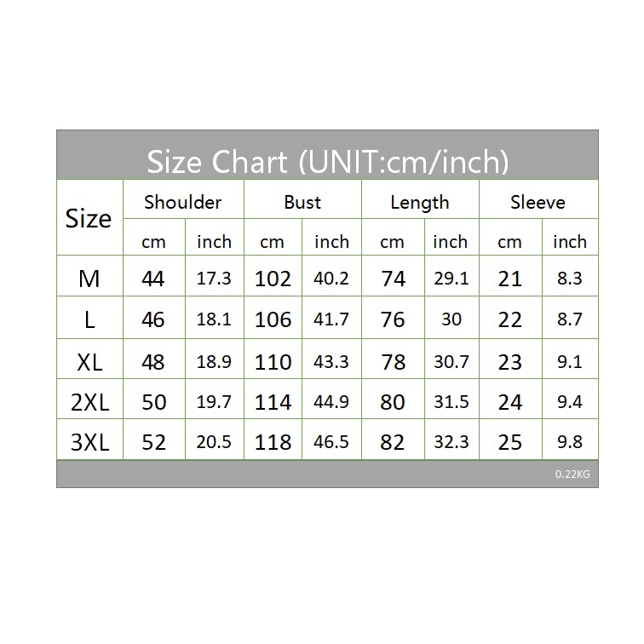This screenshot has width=644, height=644.
Task: Select the 32.3 length inch cell
Action: pyautogui.click(x=451, y=442)
